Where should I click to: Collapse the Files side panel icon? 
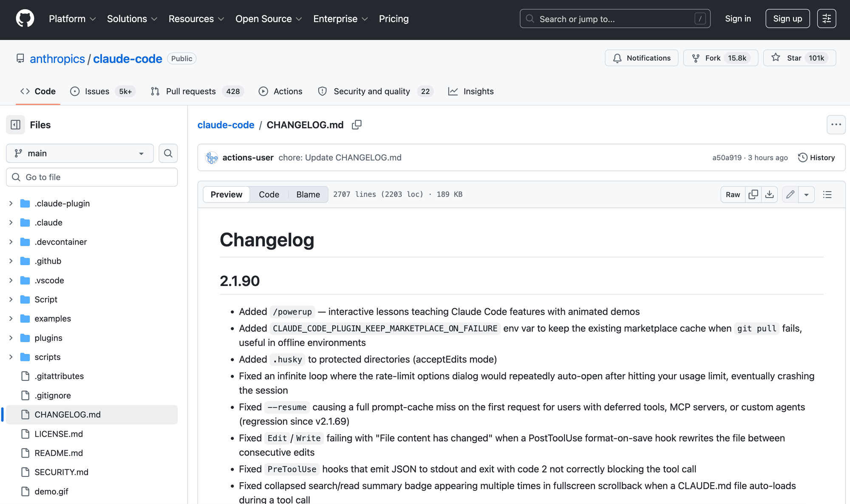[x=16, y=125]
